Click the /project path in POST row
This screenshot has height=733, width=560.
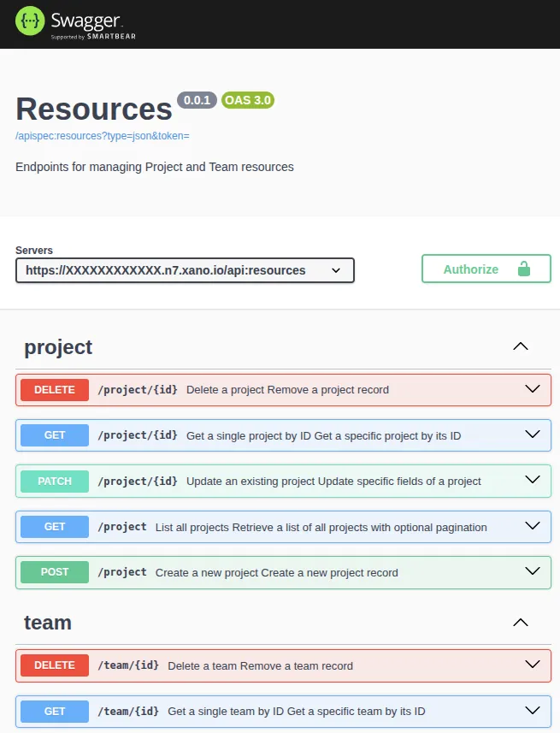(x=122, y=573)
